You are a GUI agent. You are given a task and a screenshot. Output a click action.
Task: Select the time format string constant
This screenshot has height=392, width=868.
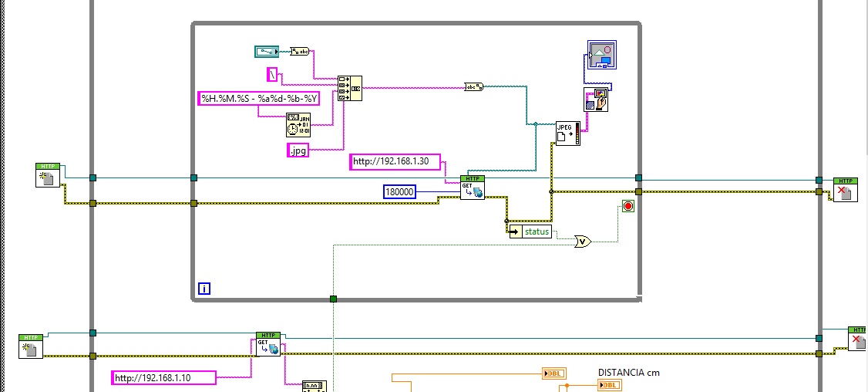tap(258, 98)
